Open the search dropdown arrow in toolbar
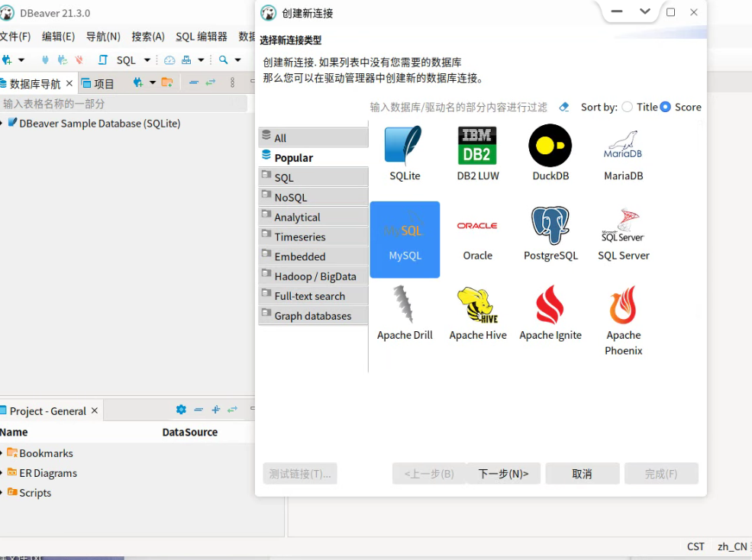This screenshot has height=560, width=752. (x=237, y=60)
